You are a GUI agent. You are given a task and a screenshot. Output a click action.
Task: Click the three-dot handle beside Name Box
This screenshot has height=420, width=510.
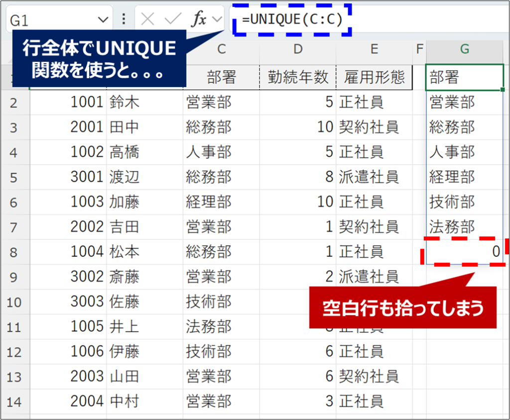pos(124,20)
